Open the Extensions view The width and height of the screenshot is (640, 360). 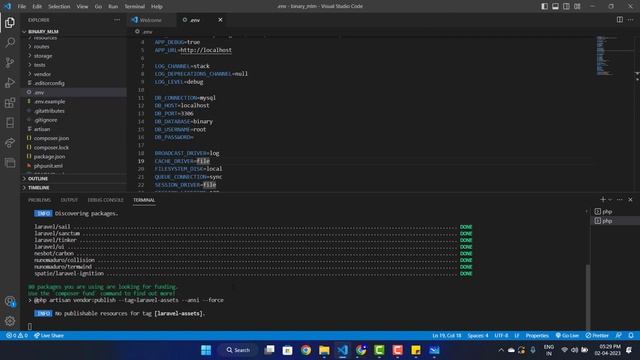10,102
